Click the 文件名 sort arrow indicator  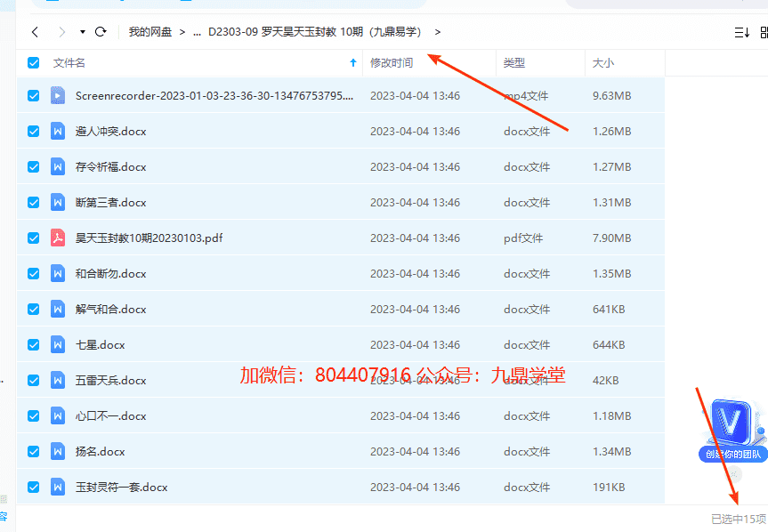353,63
